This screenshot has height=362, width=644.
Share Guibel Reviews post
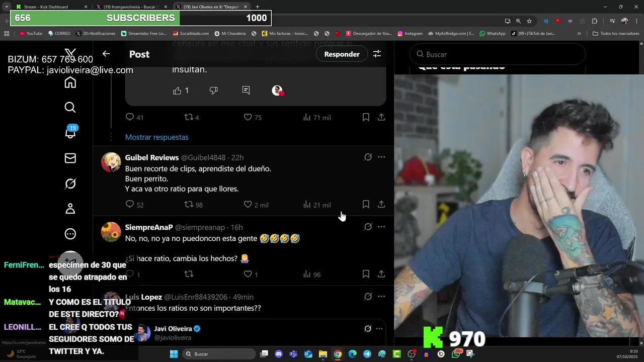[x=381, y=205]
